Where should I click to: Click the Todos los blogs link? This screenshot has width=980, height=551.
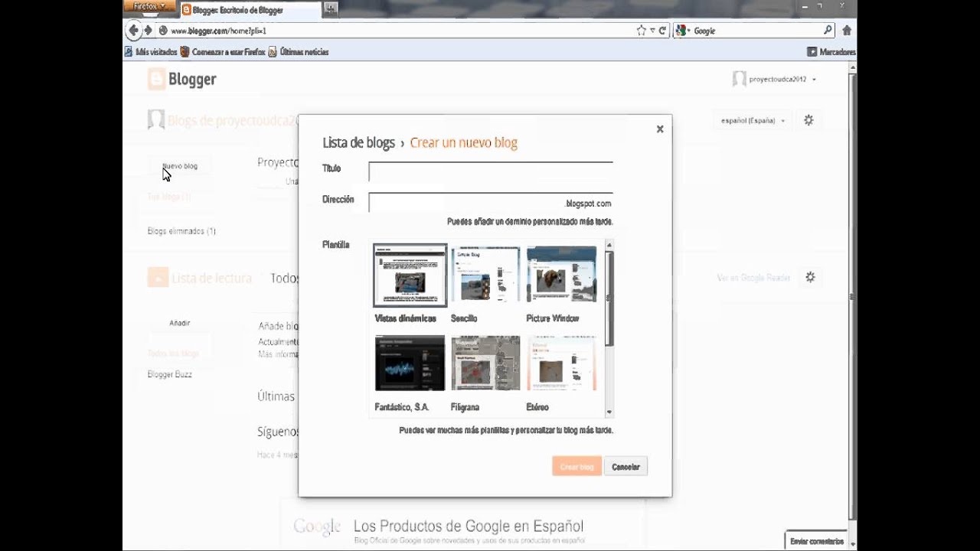point(173,354)
